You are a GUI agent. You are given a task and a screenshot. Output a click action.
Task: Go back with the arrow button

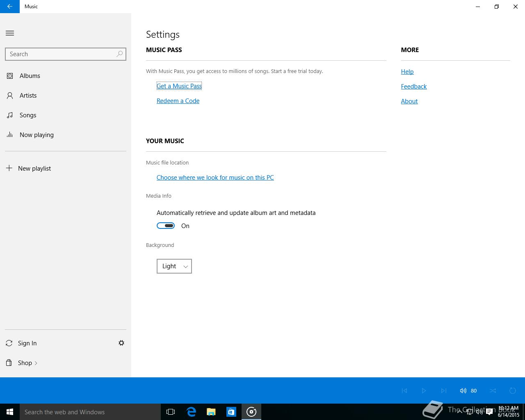pyautogui.click(x=10, y=7)
